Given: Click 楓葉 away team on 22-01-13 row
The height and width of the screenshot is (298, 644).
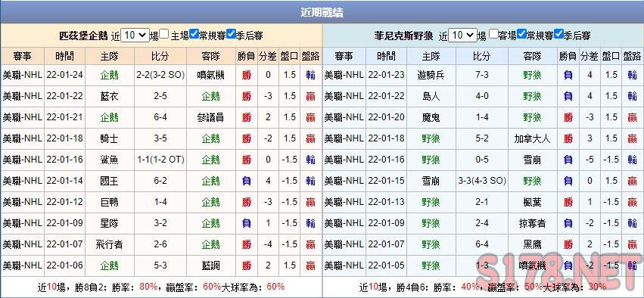Looking at the screenshot, I should (532, 202).
